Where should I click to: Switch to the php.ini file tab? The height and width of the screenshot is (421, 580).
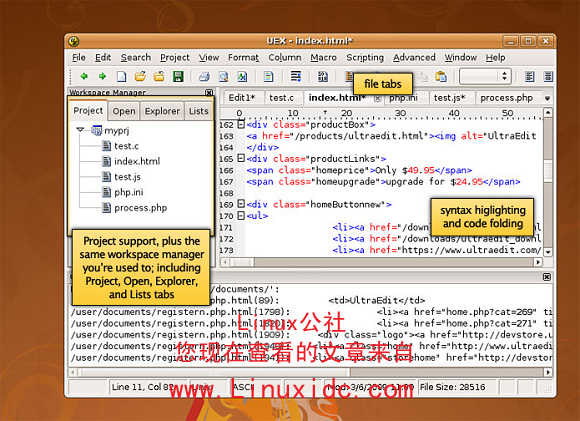click(404, 98)
